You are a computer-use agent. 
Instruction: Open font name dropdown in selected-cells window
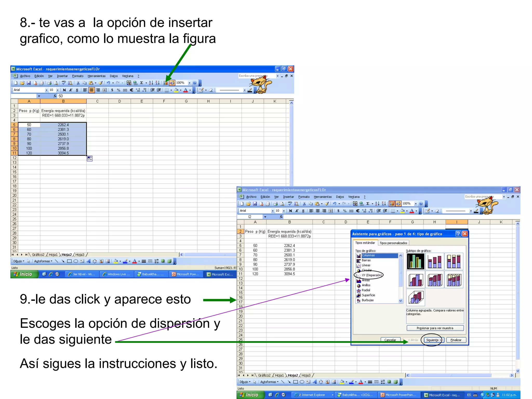pos(46,90)
